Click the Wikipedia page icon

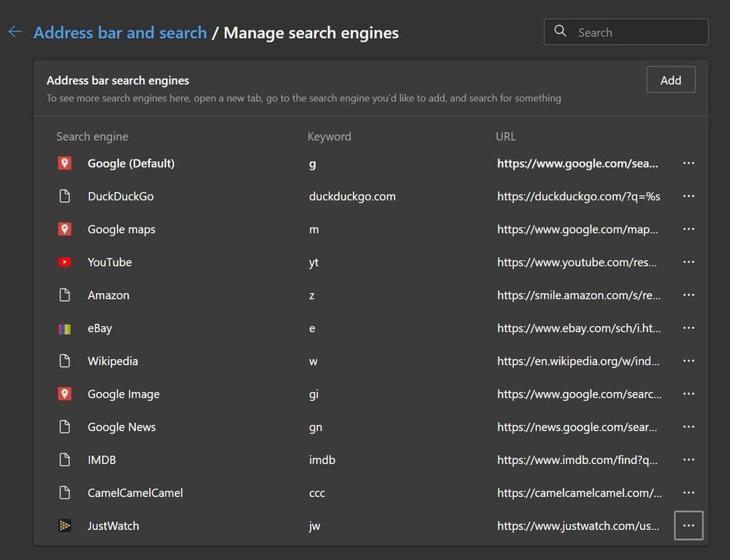point(65,361)
